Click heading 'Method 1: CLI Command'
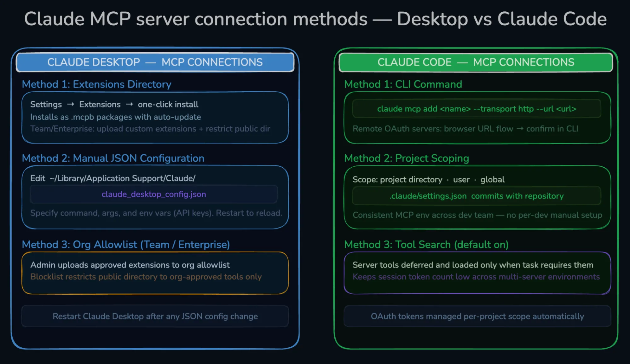 pos(403,84)
